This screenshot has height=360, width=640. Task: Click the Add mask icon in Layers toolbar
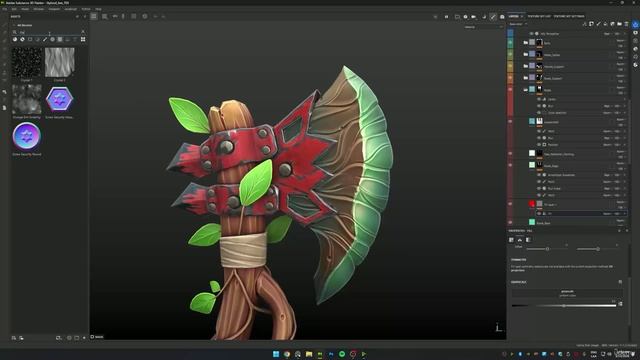pyautogui.click(x=591, y=24)
